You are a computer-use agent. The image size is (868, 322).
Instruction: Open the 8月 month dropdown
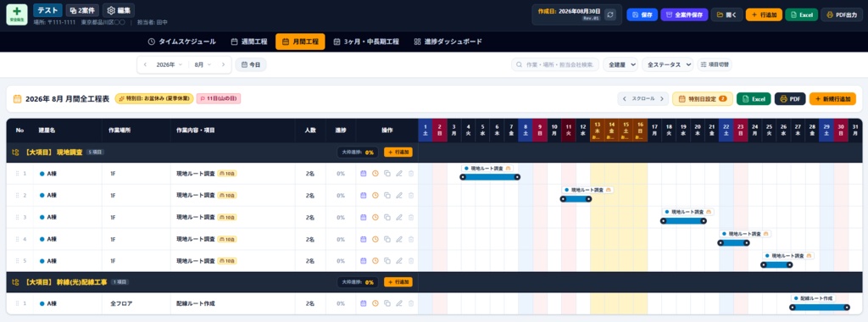[203, 64]
